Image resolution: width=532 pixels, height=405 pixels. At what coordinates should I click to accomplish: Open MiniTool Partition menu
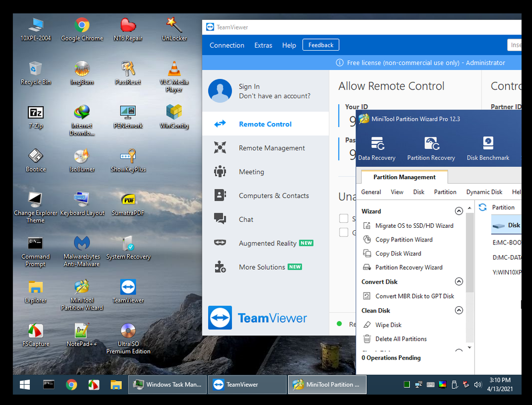click(x=445, y=192)
